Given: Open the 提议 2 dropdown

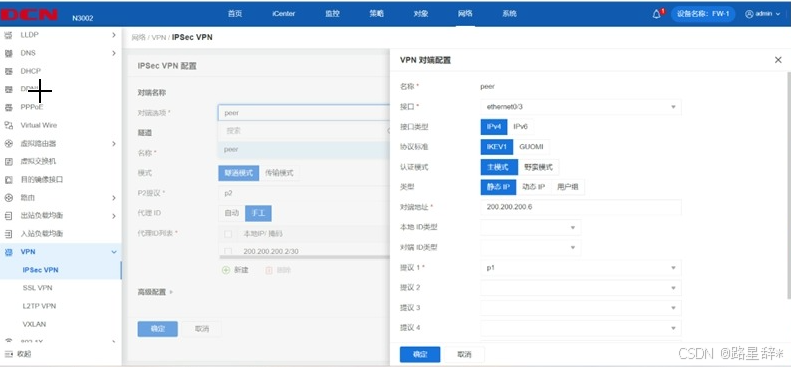Looking at the screenshot, I should [x=581, y=288].
